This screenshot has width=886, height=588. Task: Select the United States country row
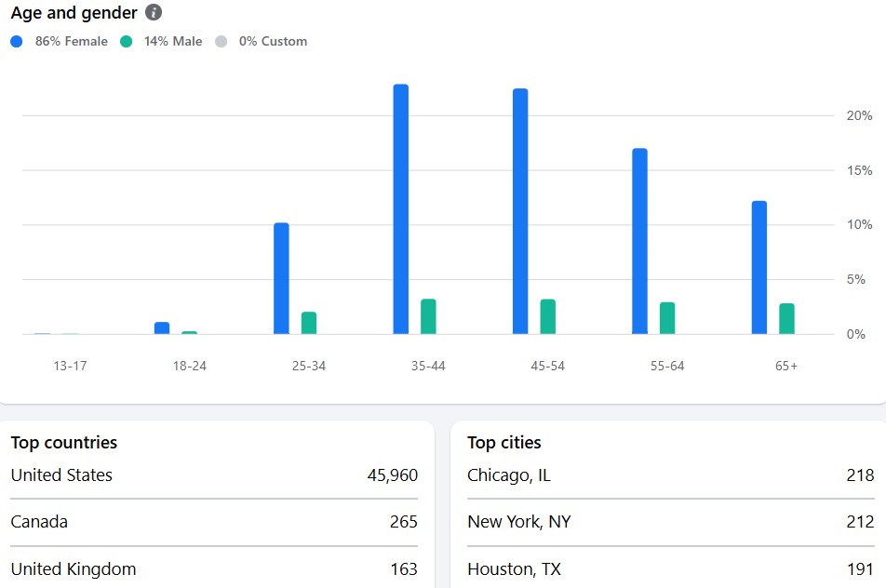pyautogui.click(x=214, y=475)
